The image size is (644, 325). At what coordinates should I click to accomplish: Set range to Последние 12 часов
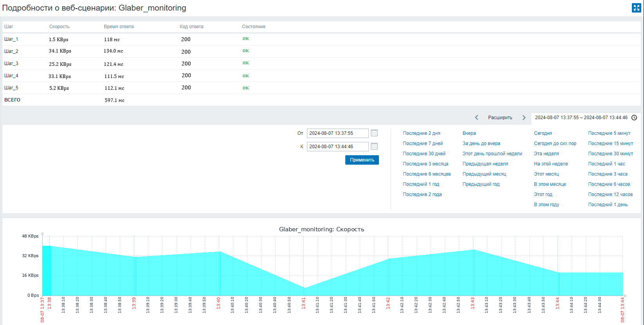[x=610, y=194]
